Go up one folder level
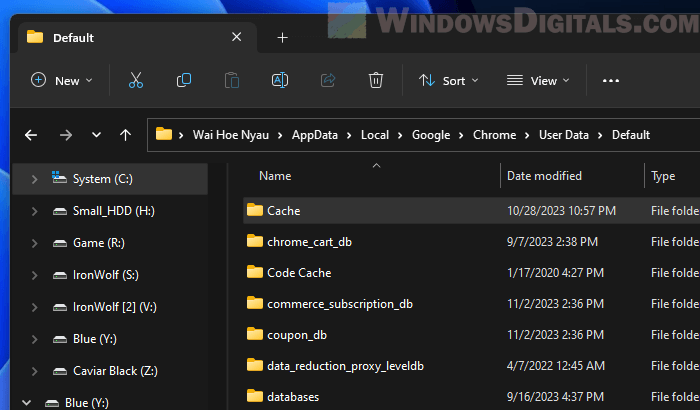 [125, 135]
